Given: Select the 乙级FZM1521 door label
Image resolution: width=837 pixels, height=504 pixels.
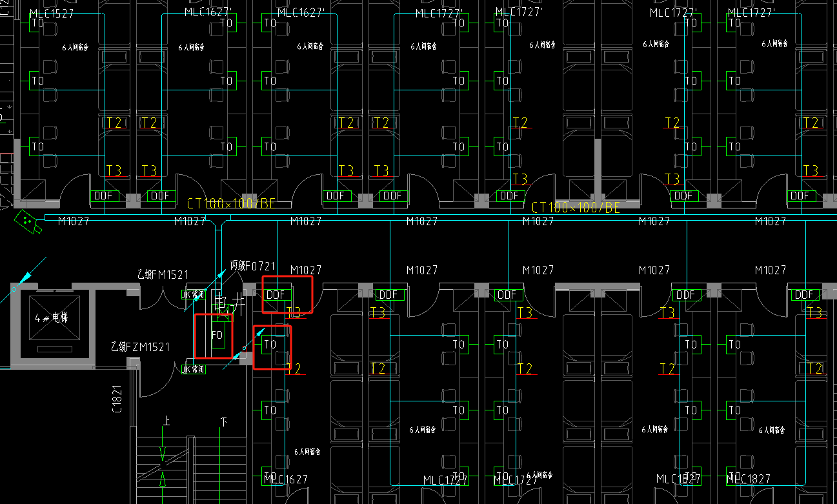Looking at the screenshot, I should click(x=140, y=347).
